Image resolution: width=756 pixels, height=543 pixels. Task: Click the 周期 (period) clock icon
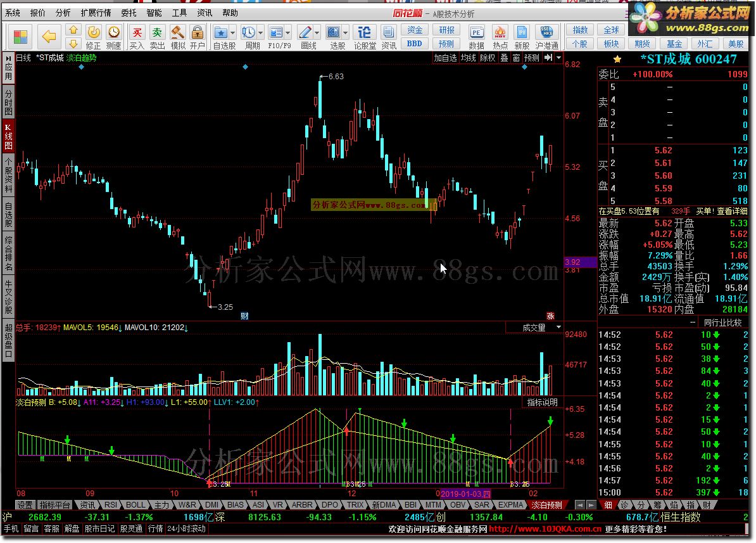(249, 32)
